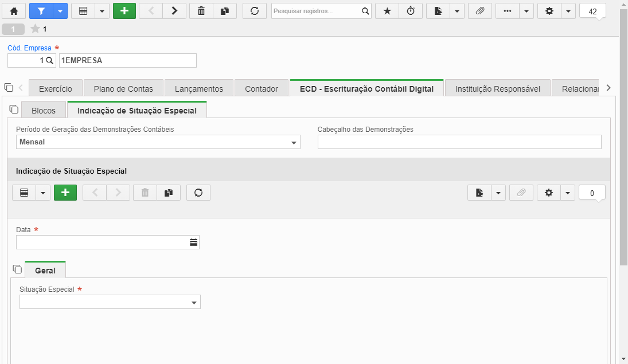Open top settings gear

549,11
